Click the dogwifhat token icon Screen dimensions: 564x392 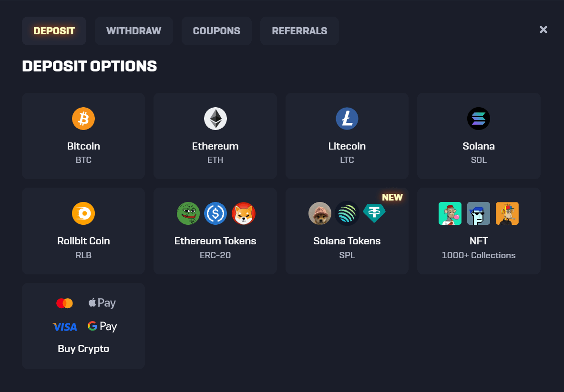[320, 213]
